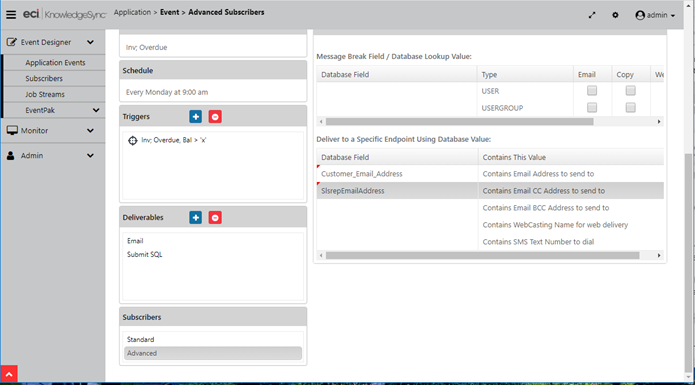This screenshot has width=695, height=385.
Task: Check the Email box for USERGROUP row
Action: pyautogui.click(x=592, y=108)
